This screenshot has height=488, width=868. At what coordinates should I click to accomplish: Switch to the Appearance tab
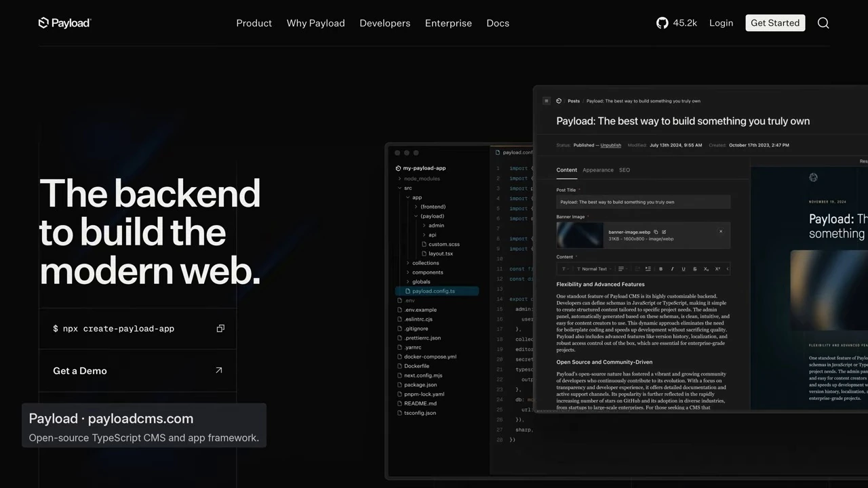(x=598, y=170)
